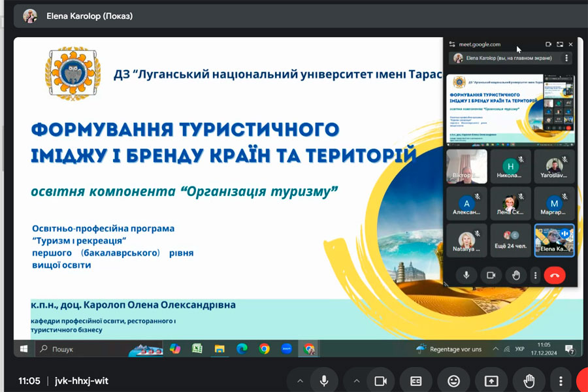
Task: Turn on closed captions (CC)
Action: click(416, 381)
